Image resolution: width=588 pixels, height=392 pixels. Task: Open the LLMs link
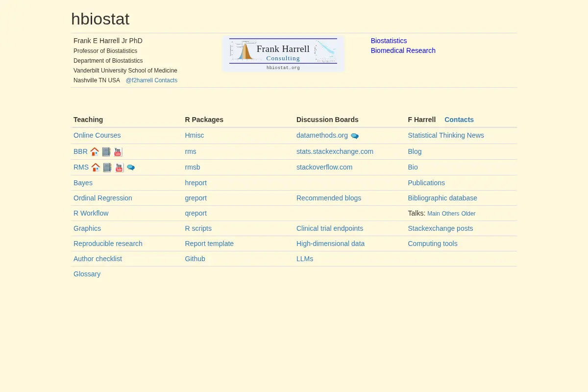point(305,259)
